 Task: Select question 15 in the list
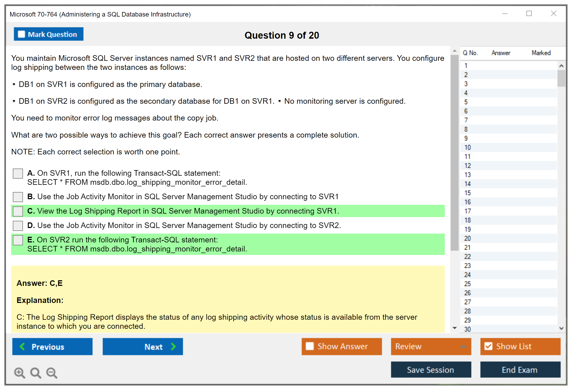point(467,193)
